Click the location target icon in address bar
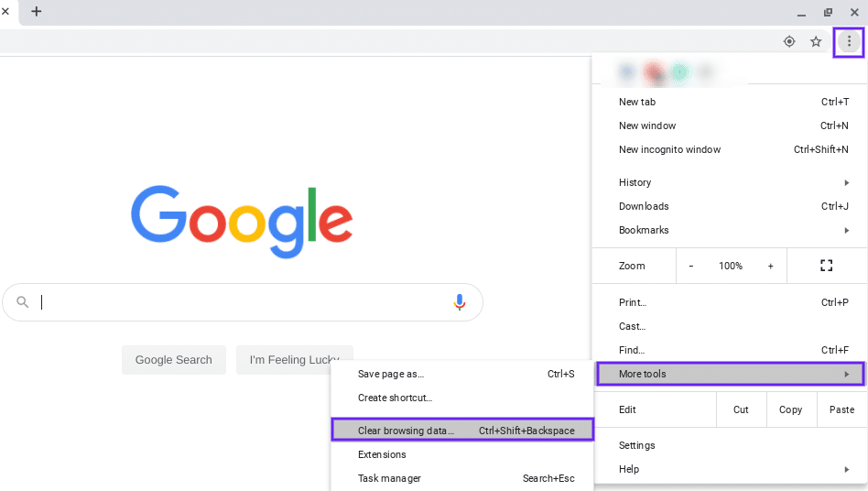The width and height of the screenshot is (868, 491). [x=789, y=41]
